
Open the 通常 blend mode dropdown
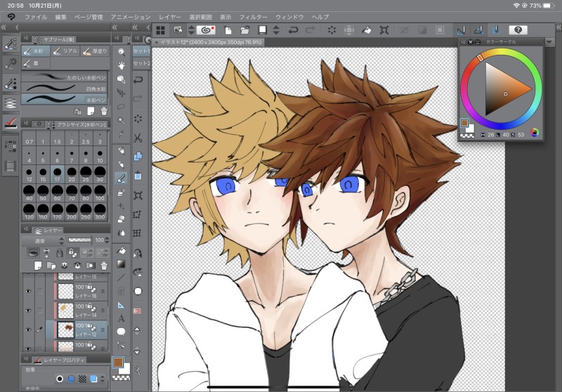tap(43, 241)
